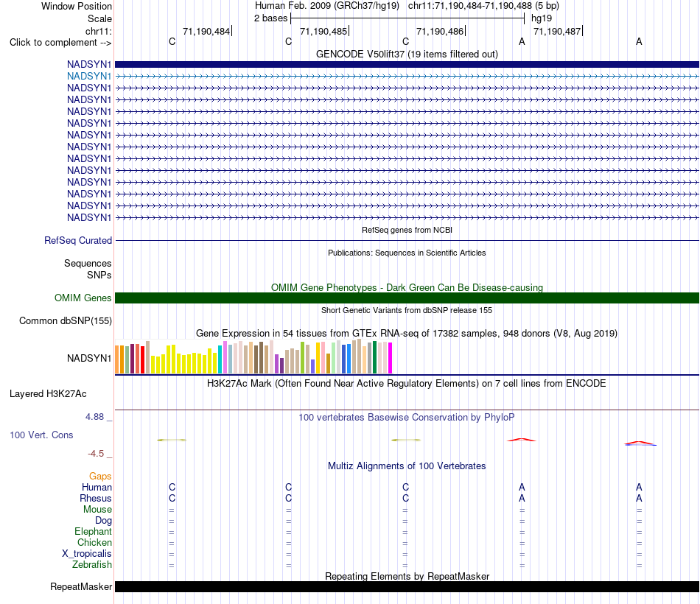
Task: Click the 'chr11:' ruler label
Action: click(98, 31)
